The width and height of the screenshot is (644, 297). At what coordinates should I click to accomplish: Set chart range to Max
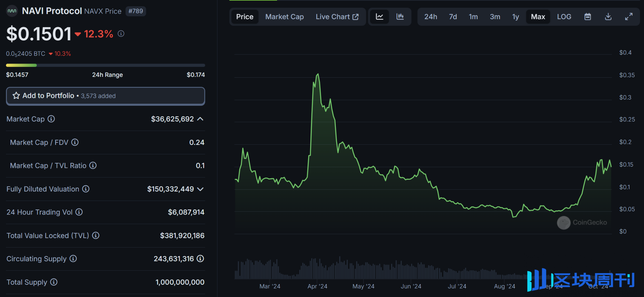click(x=538, y=17)
